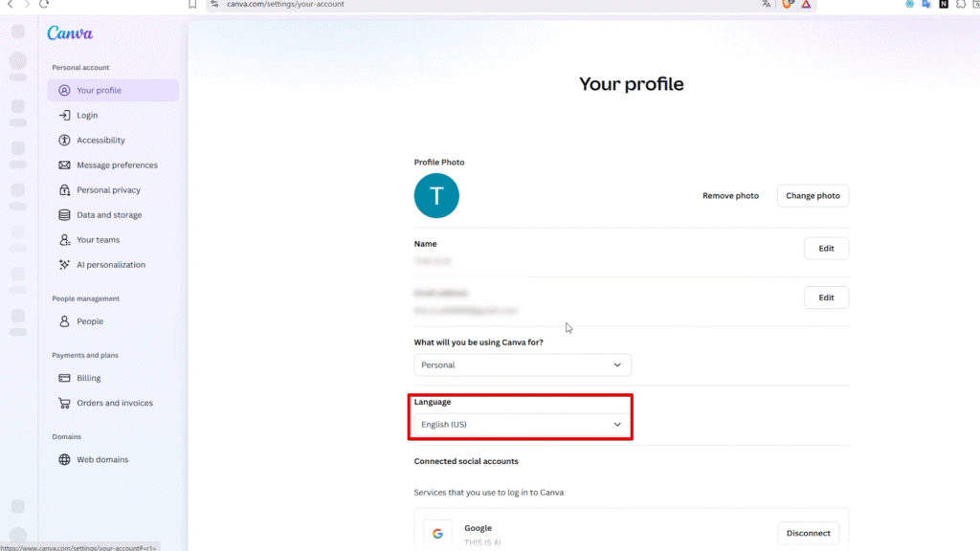The image size is (980, 551).
Task: Click the Message preferences envelope icon
Action: pos(64,165)
